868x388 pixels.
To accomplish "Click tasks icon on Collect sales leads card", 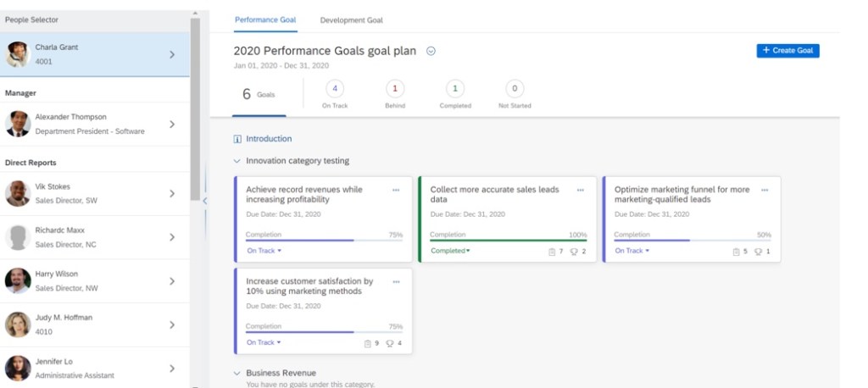I will [552, 252].
